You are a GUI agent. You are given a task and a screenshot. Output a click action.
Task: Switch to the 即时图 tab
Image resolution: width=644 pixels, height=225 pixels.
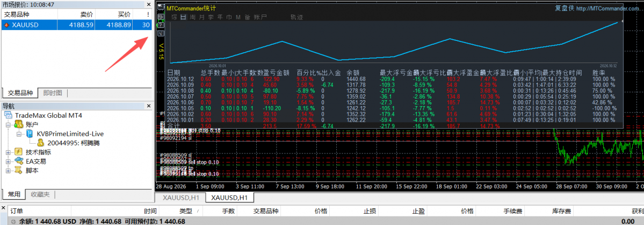[x=53, y=93]
